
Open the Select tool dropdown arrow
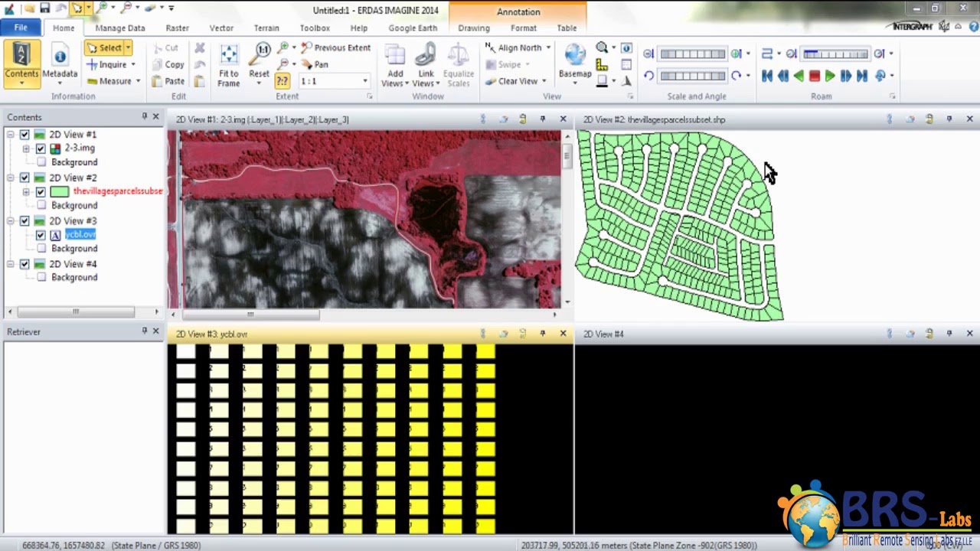click(x=128, y=47)
